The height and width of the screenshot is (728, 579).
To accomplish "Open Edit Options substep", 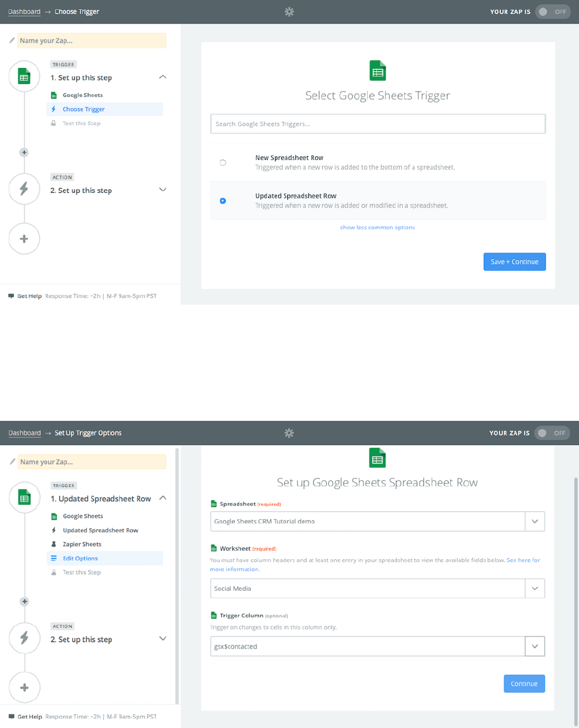I will (105, 558).
